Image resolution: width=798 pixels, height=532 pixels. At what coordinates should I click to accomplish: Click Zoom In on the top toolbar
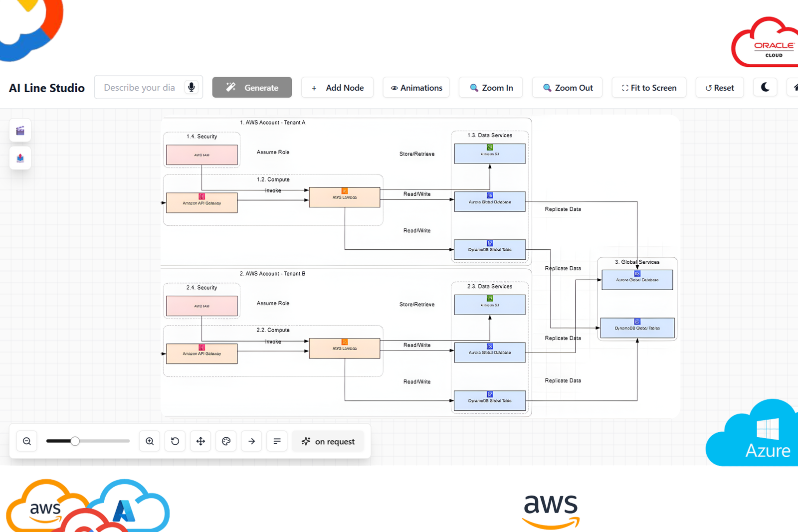[x=490, y=87]
